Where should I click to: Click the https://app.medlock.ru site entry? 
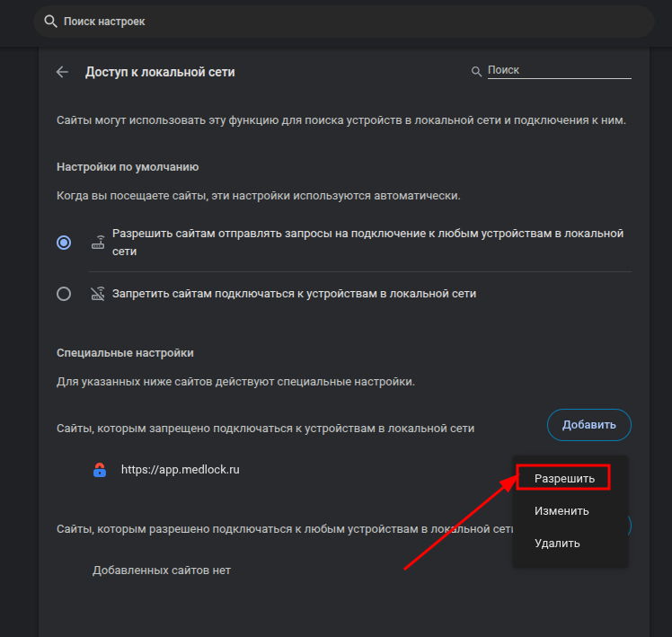click(181, 469)
